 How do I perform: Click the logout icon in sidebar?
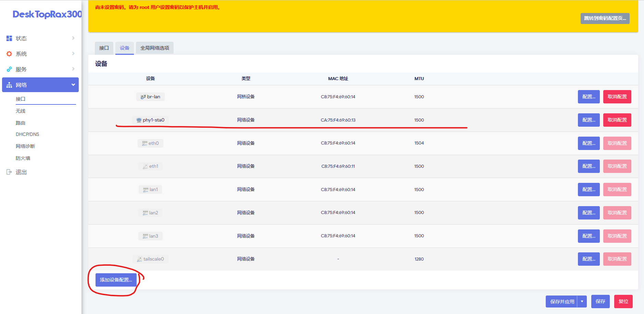[x=9, y=172]
